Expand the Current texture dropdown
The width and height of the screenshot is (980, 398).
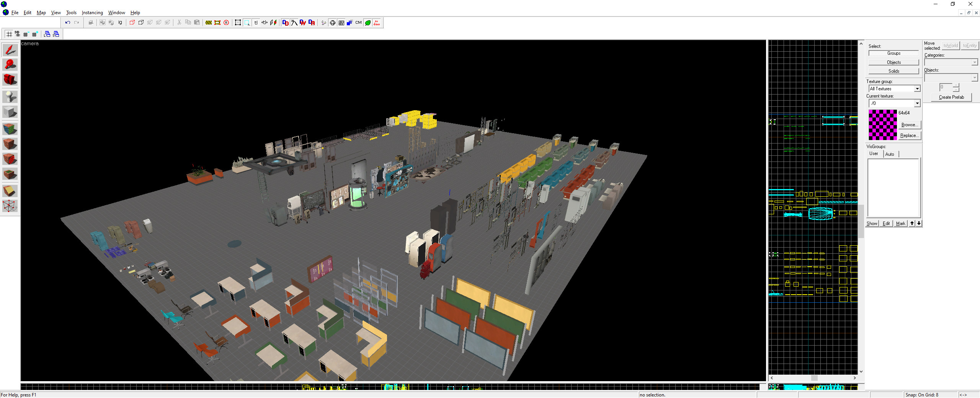[916, 103]
